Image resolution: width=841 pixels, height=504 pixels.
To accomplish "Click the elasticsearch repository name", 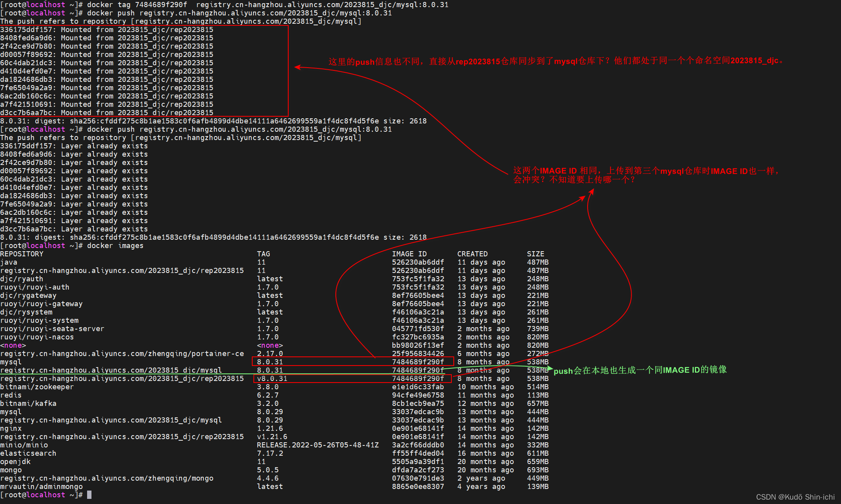I will point(28,453).
